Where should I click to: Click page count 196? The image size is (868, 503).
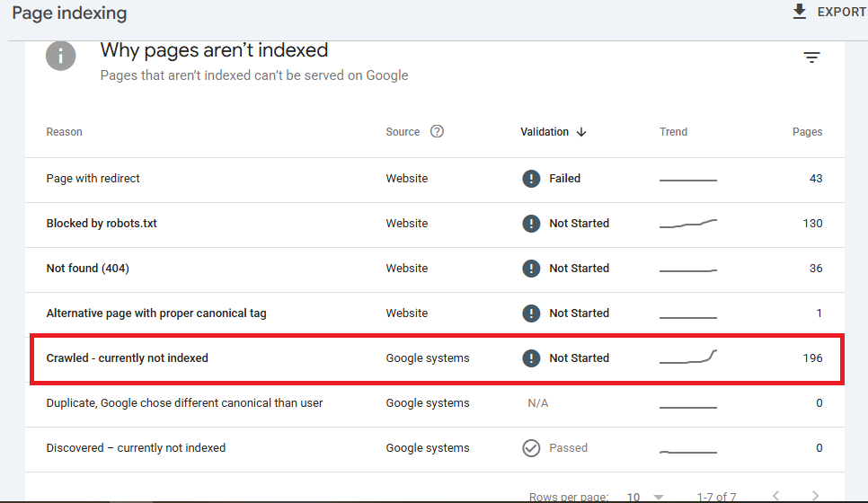812,358
